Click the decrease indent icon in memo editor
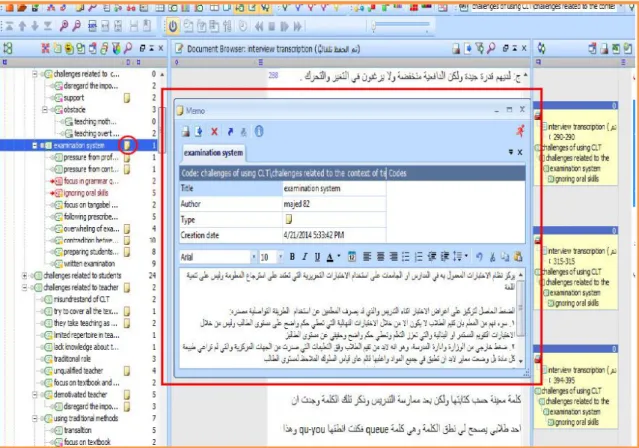639x448 pixels. coord(432,257)
